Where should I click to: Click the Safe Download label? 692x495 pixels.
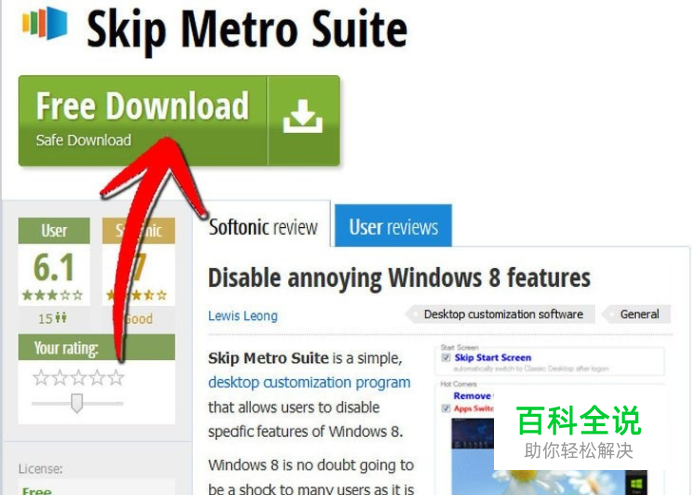[83, 140]
